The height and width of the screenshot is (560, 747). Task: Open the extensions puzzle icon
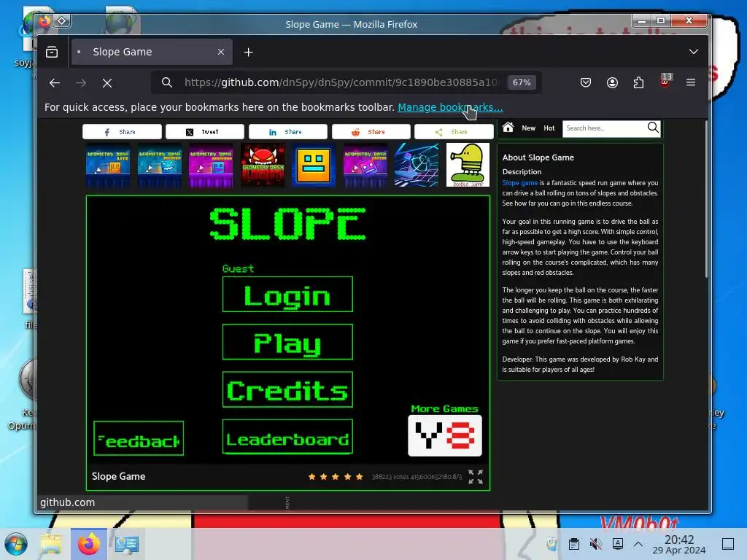point(638,82)
